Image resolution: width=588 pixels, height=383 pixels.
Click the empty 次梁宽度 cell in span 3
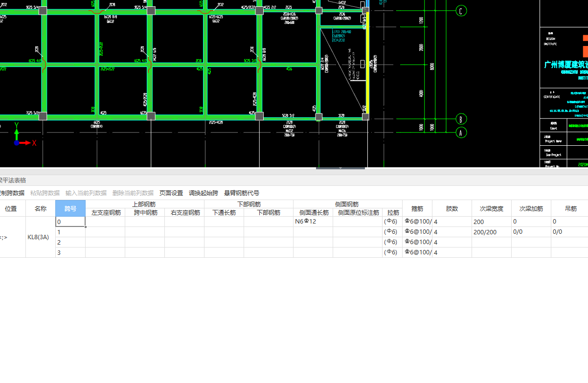click(x=492, y=252)
